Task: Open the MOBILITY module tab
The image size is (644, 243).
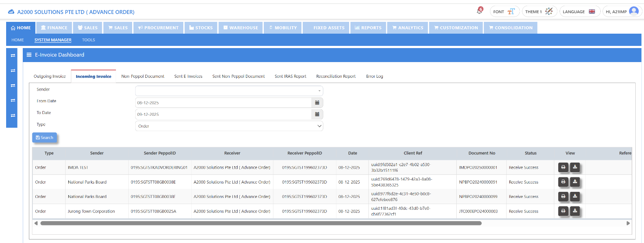Action: 283,28
